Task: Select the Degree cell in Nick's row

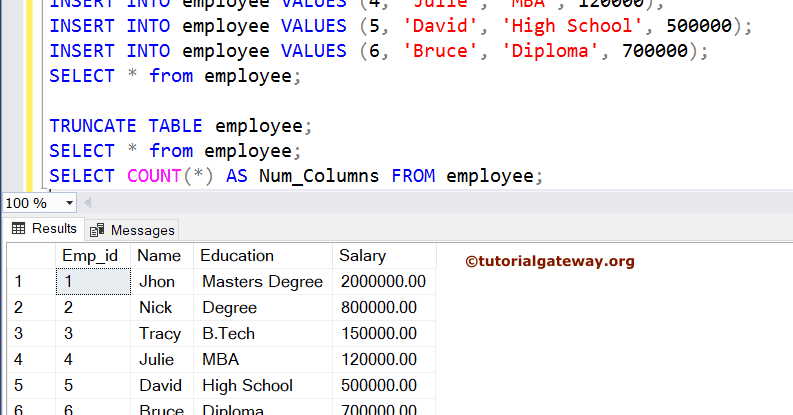Action: (x=263, y=307)
